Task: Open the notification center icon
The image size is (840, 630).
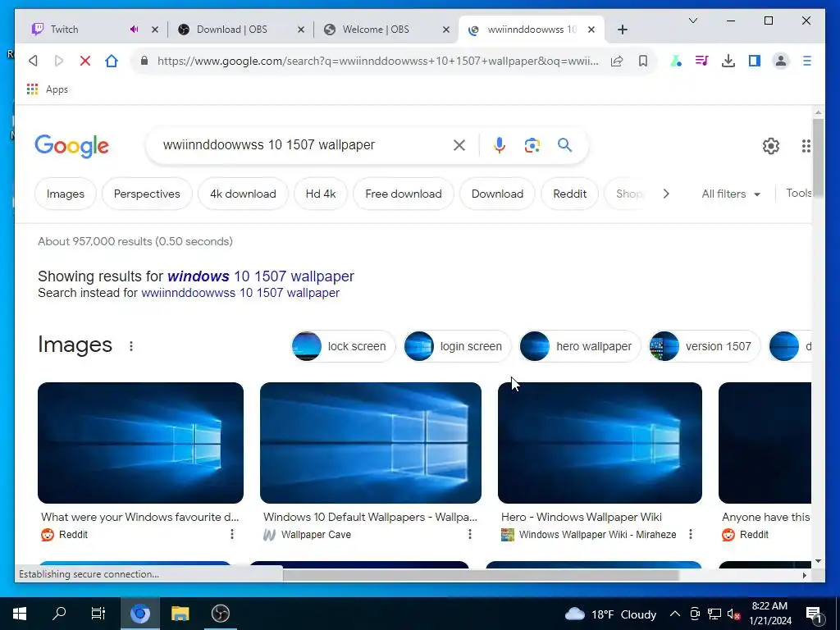Action: [x=814, y=614]
